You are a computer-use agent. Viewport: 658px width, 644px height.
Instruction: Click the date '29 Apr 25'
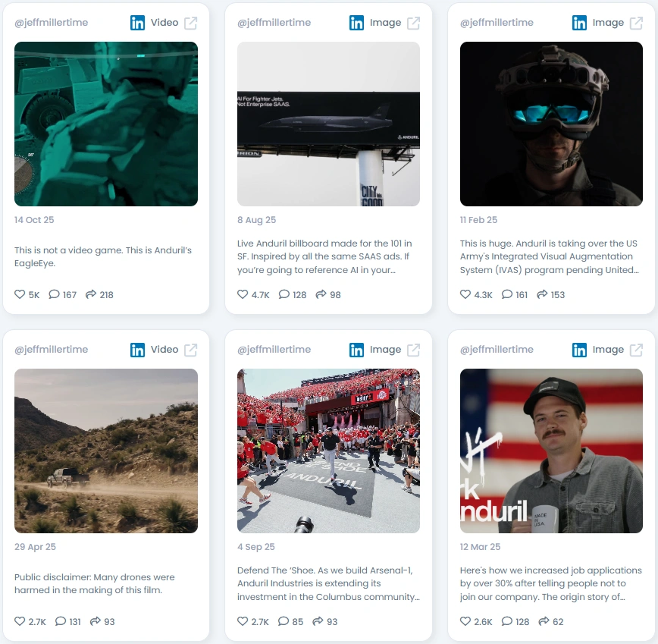pyautogui.click(x=35, y=547)
